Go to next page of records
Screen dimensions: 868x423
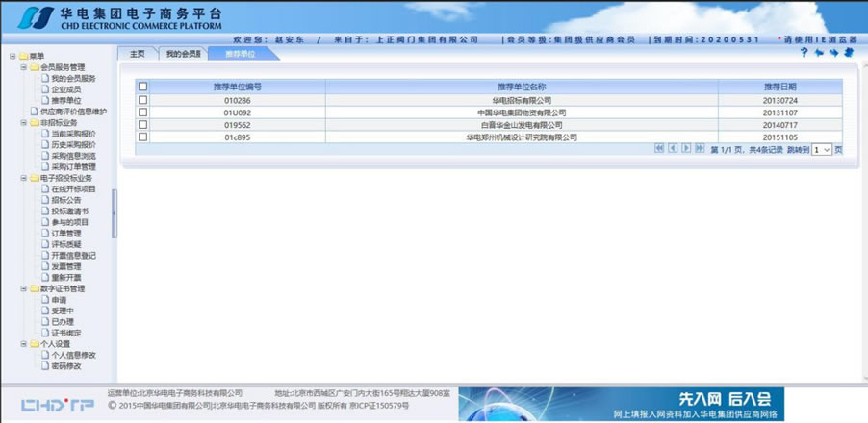(686, 148)
